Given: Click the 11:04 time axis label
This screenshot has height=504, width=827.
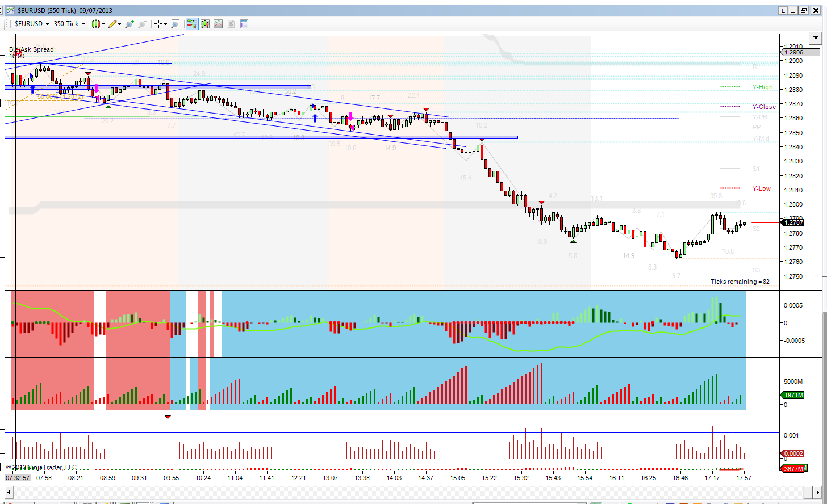Looking at the screenshot, I should pyautogui.click(x=235, y=478).
